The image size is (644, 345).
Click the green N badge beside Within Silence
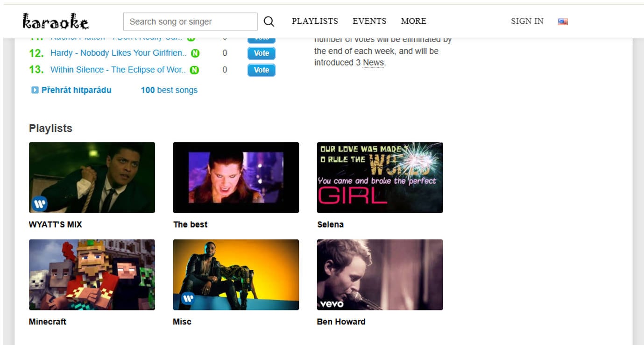coord(194,70)
